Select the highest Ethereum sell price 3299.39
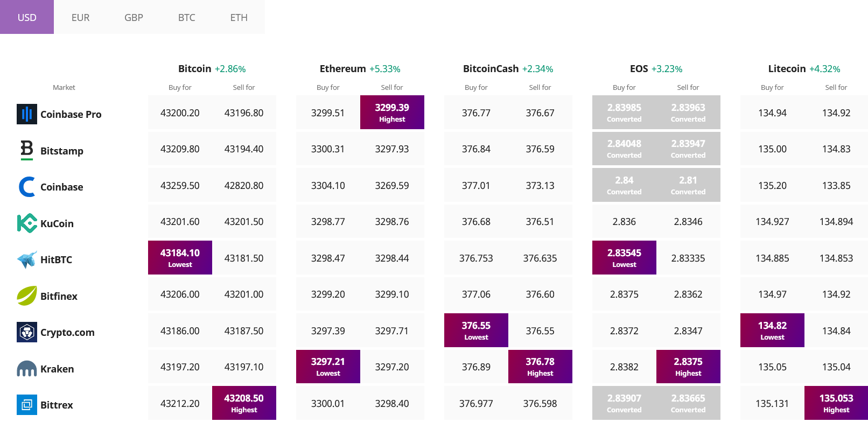The width and height of the screenshot is (868, 422). (x=392, y=112)
